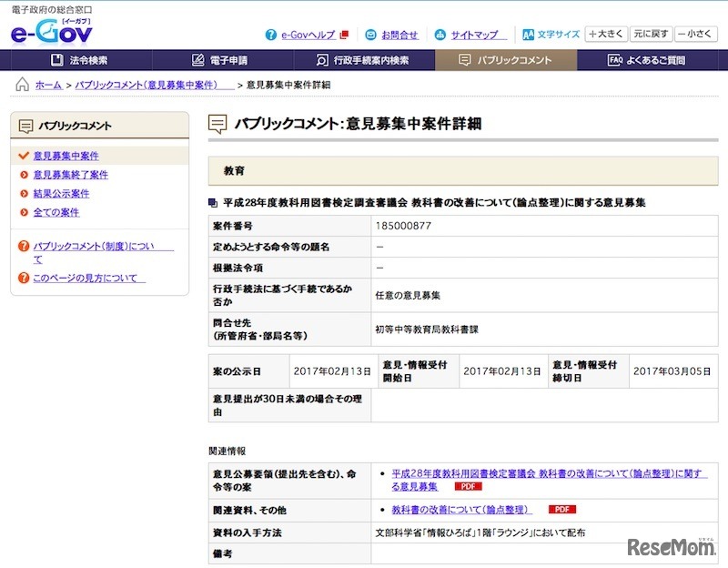
Task: Click the お問合せ mail icon
Action: [370, 35]
